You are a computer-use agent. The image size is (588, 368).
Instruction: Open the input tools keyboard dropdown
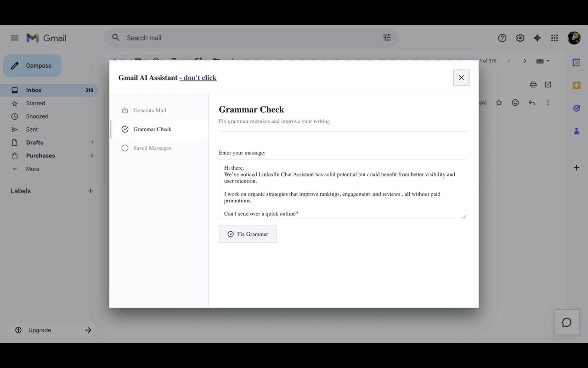(x=543, y=61)
